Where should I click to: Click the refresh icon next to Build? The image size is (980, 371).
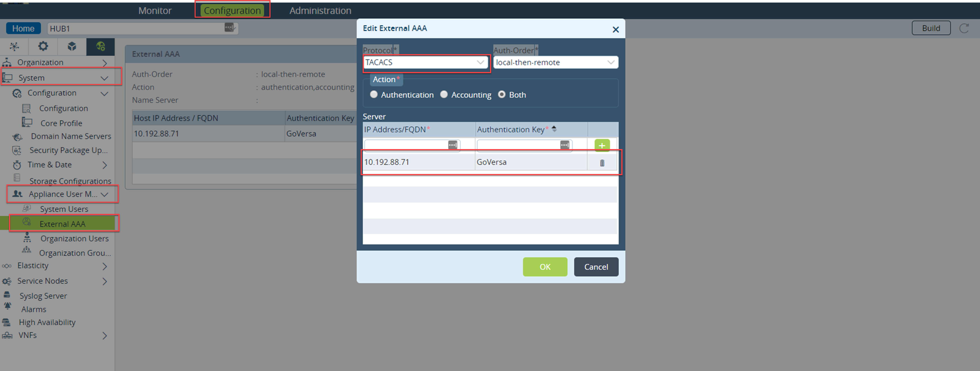[964, 28]
